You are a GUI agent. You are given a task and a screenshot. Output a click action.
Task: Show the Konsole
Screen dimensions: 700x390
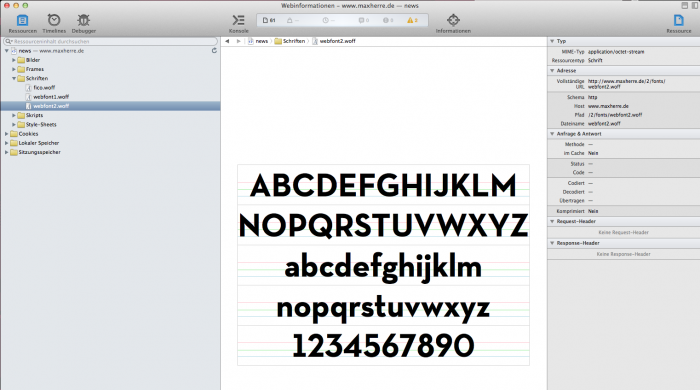[x=238, y=24]
